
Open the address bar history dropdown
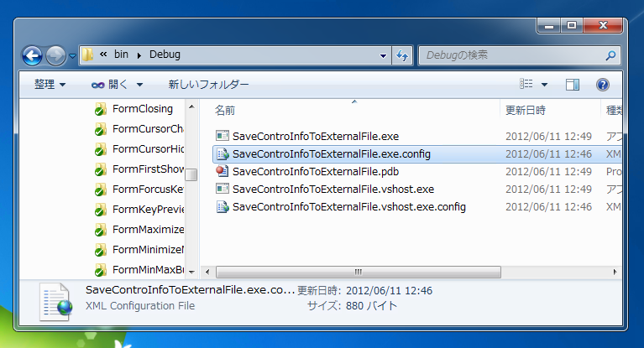[x=383, y=55]
